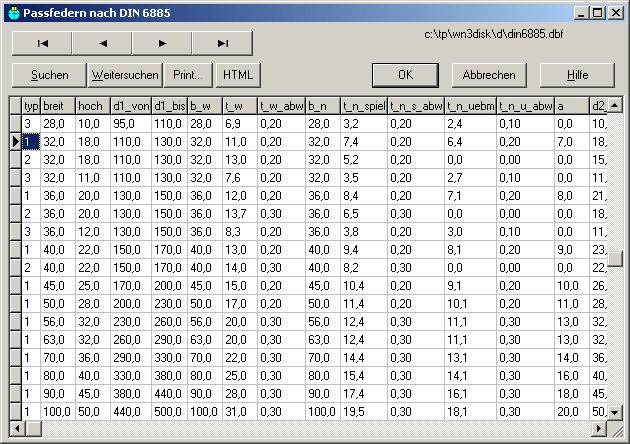Jump to the first record
The image size is (630, 444).
click(42, 43)
